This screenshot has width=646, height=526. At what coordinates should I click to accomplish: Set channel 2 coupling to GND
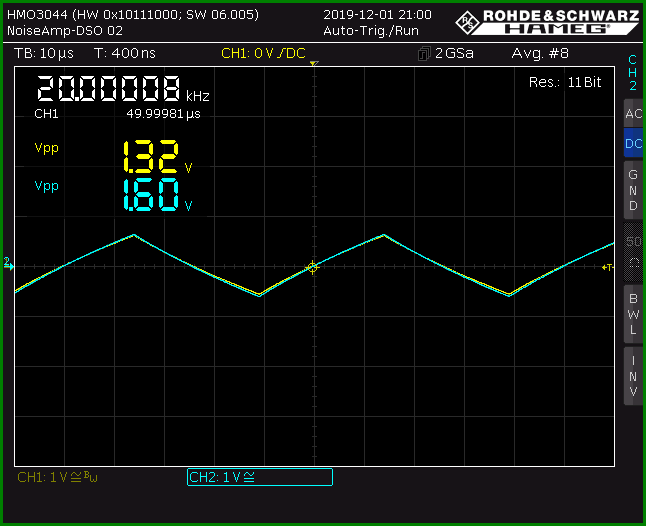(633, 190)
